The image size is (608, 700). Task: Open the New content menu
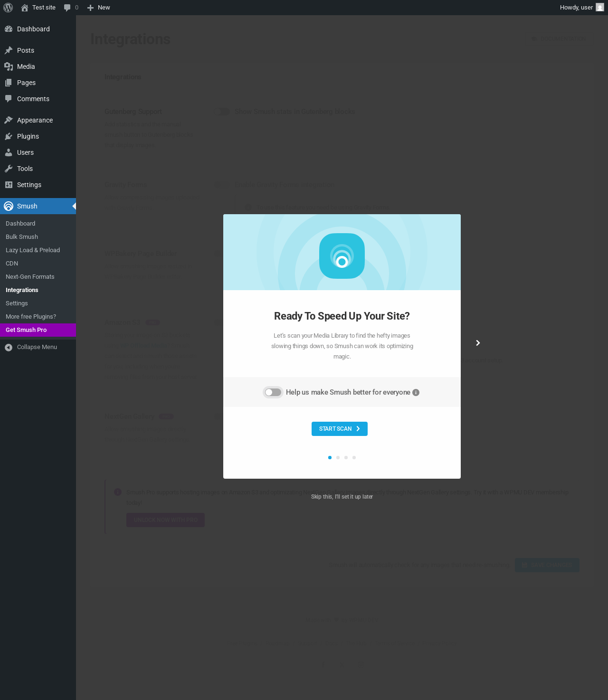(98, 8)
